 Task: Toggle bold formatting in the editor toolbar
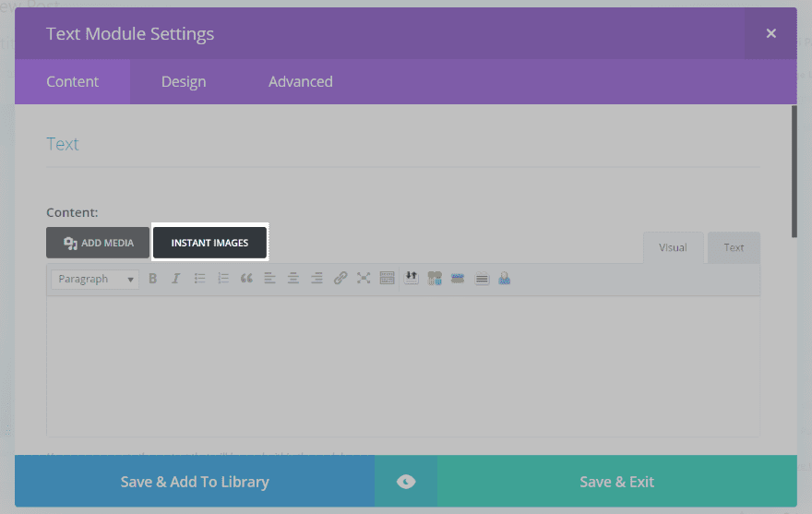coord(153,279)
